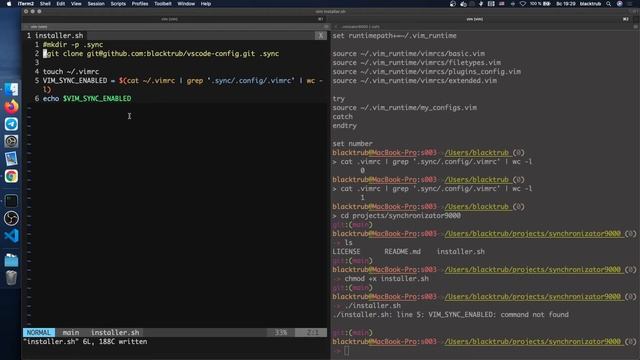Open the Window menu
This screenshot has width=640, height=360.
coord(186,4)
